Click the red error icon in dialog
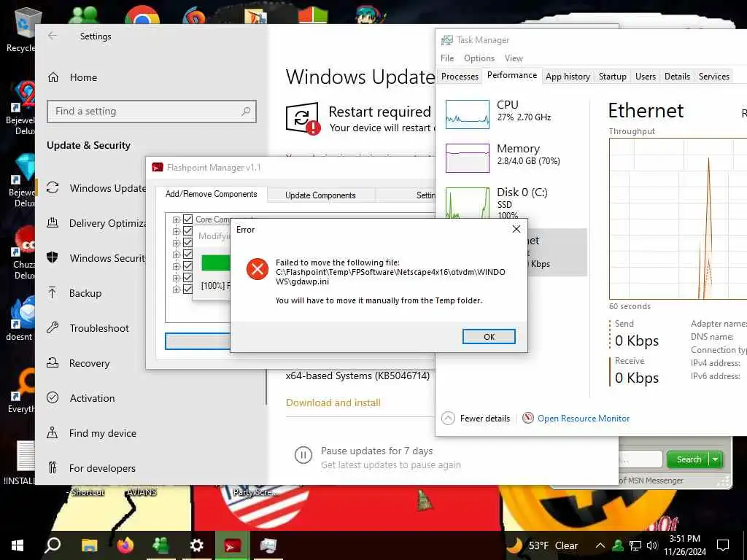 click(x=258, y=270)
